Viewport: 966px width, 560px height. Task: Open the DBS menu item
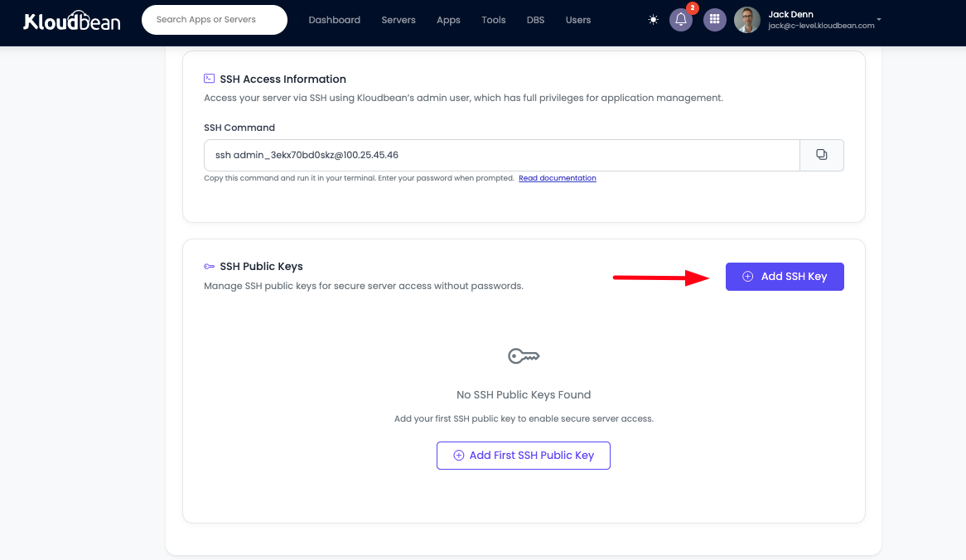535,20
